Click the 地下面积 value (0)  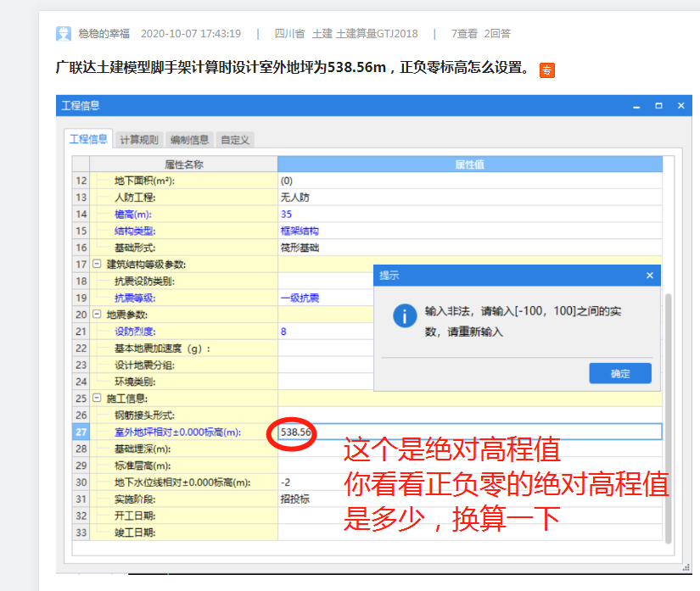tap(287, 181)
